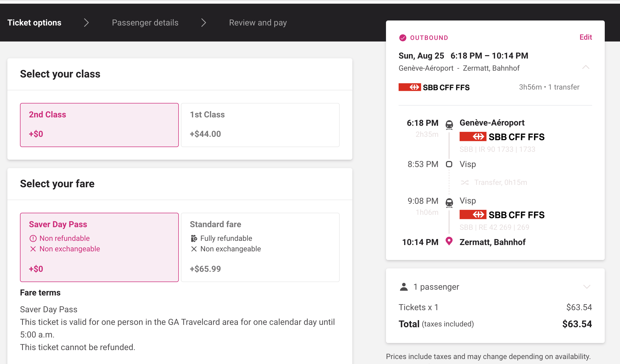Click the pink destination pin at Zermatt

coord(449,241)
